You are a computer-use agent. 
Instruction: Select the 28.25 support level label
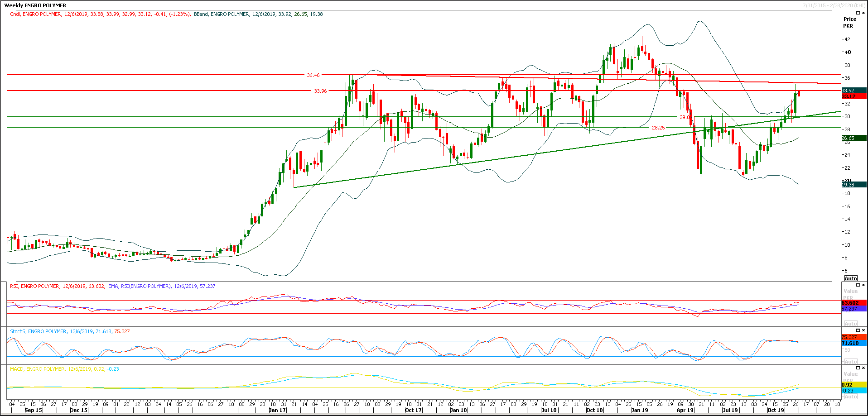pyautogui.click(x=658, y=128)
